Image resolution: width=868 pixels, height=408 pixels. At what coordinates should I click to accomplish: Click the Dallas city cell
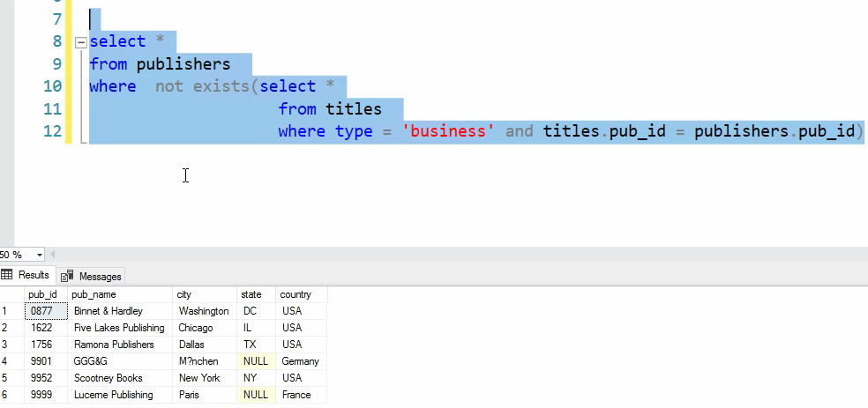[205, 345]
